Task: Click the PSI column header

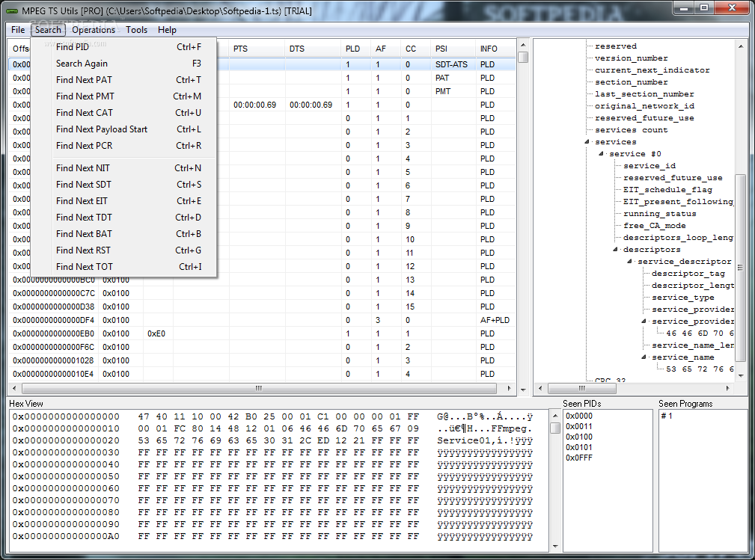Action: [x=453, y=49]
